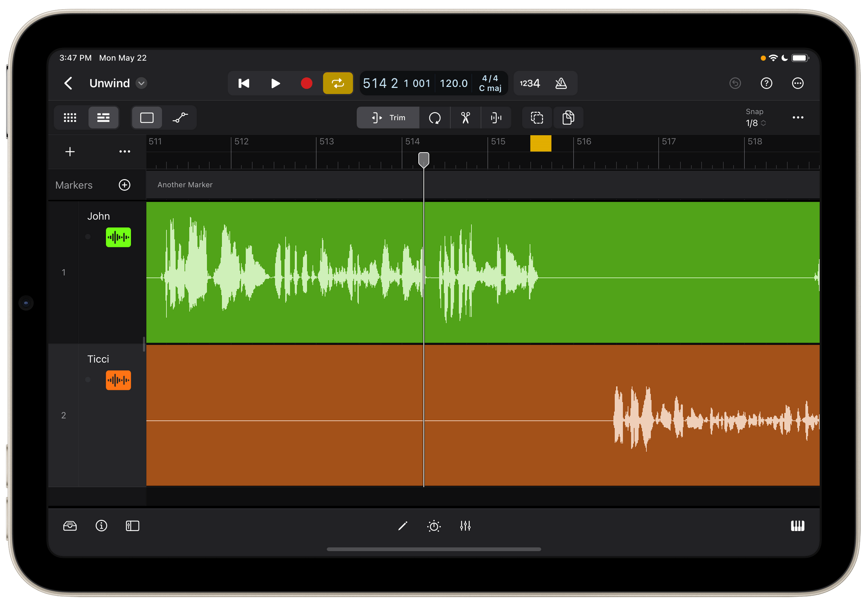Tap the Wi-Fi status icon
868x606 pixels.
pos(773,58)
